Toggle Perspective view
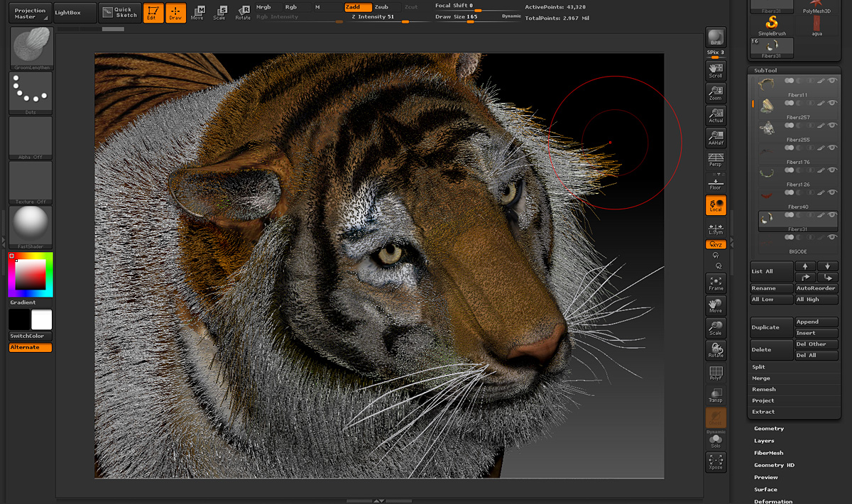The height and width of the screenshot is (504, 852). click(716, 160)
